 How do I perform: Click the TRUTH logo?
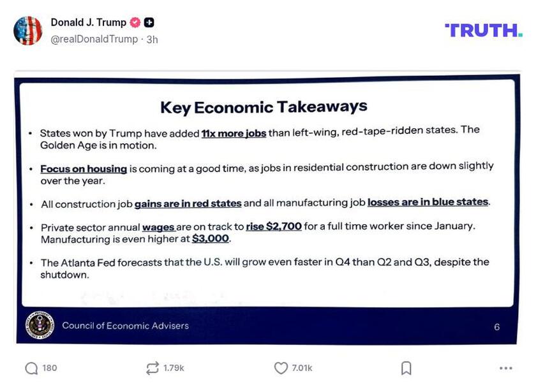483,30
